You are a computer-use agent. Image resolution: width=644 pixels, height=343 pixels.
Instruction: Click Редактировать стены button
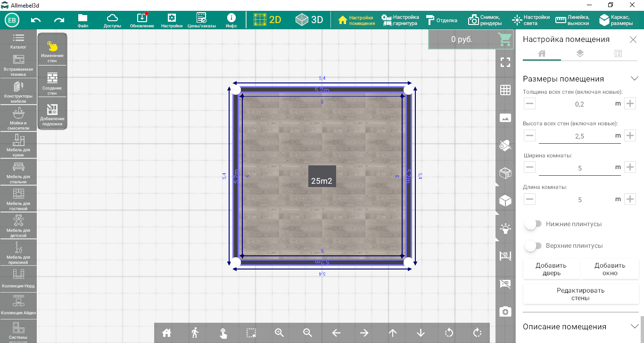tap(581, 294)
